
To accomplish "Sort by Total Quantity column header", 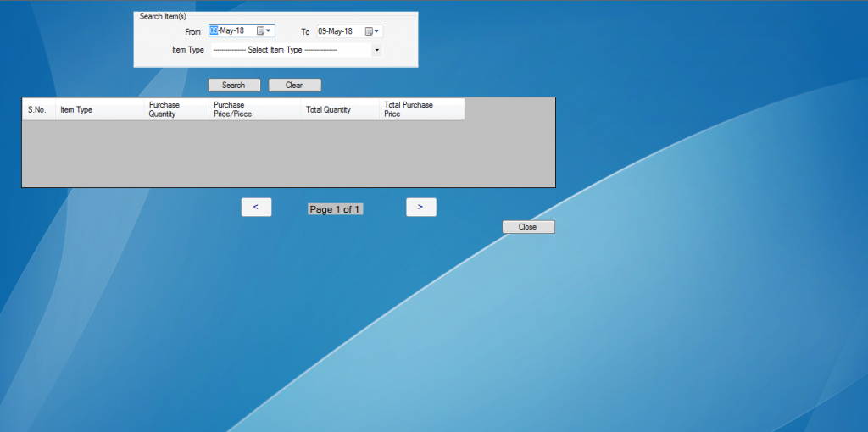I will [x=340, y=109].
